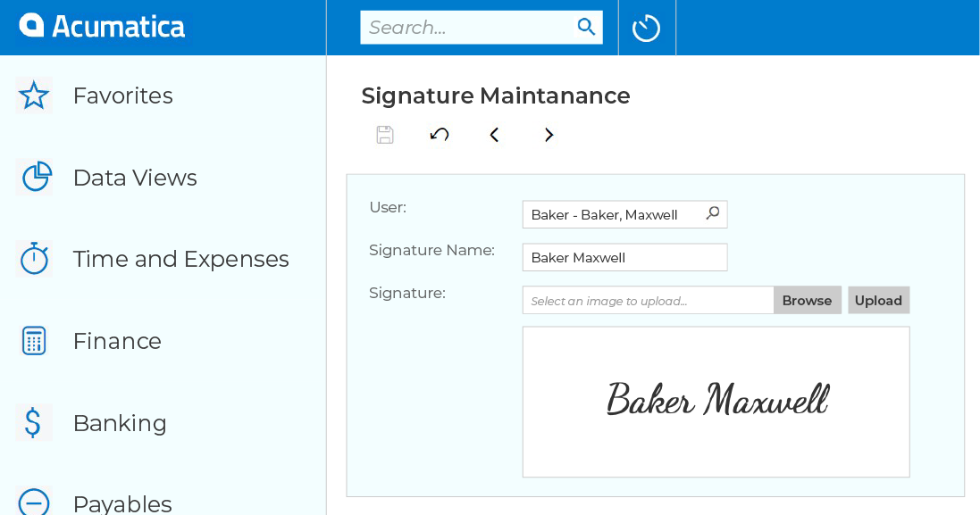Open the Banking section in the sidebar
This screenshot has height=515, width=980.
(120, 422)
